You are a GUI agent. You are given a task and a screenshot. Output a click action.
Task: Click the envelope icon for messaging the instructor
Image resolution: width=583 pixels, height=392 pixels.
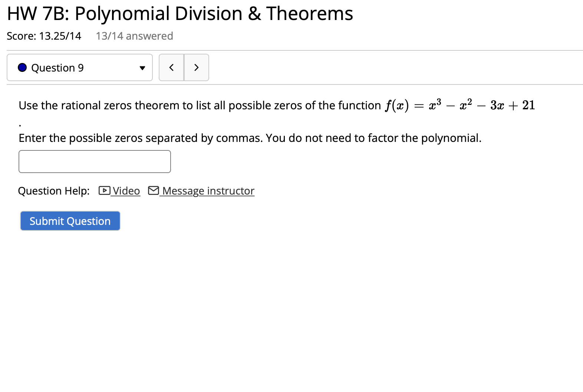point(154,191)
